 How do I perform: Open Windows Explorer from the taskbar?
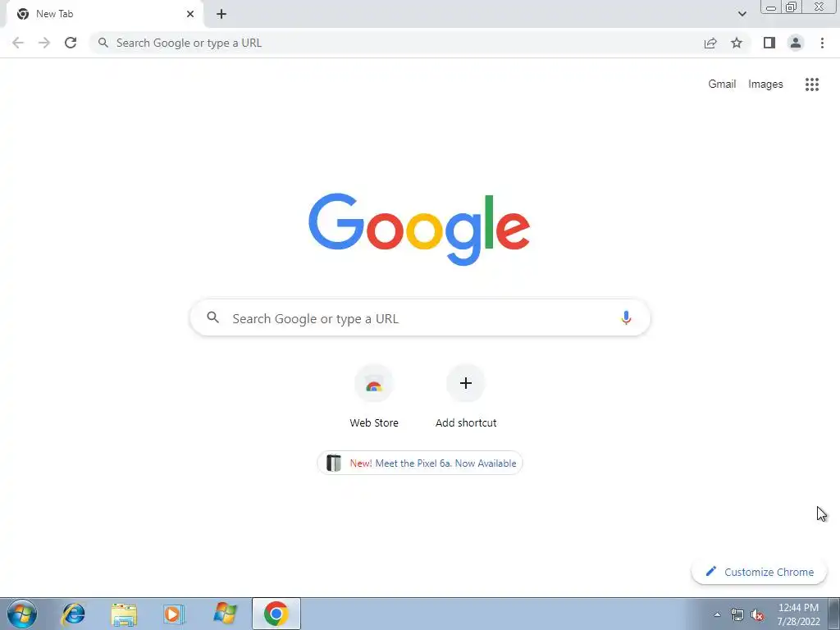pyautogui.click(x=124, y=614)
